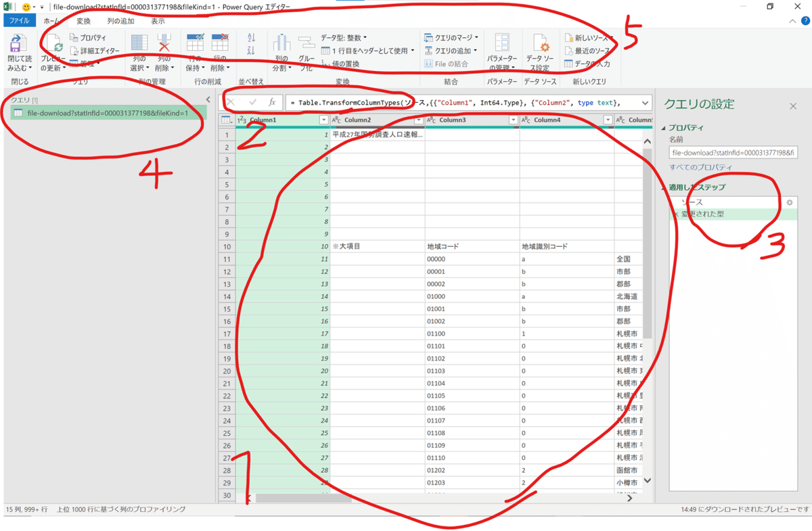Switch to the 表示 tab
Screen dimensions: 812x531
[x=158, y=21]
